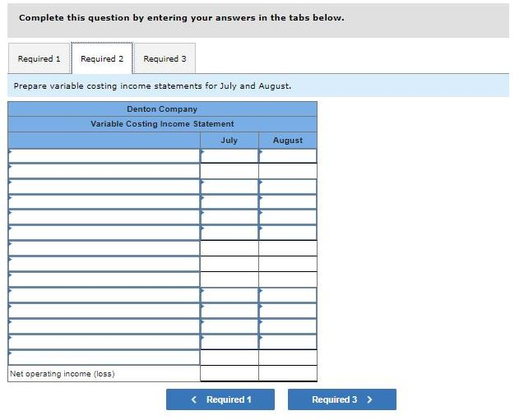
Task: Click the August Net operating income cell
Action: [288, 373]
